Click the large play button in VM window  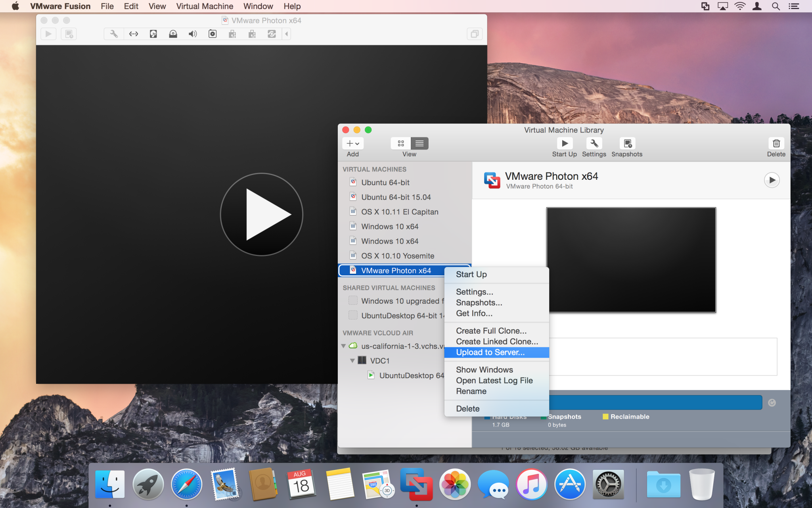click(262, 214)
